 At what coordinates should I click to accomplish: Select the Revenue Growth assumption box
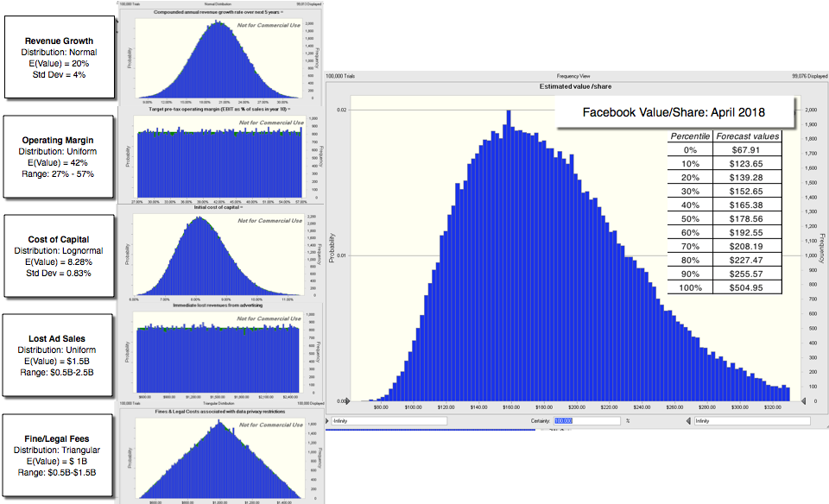[x=60, y=57]
